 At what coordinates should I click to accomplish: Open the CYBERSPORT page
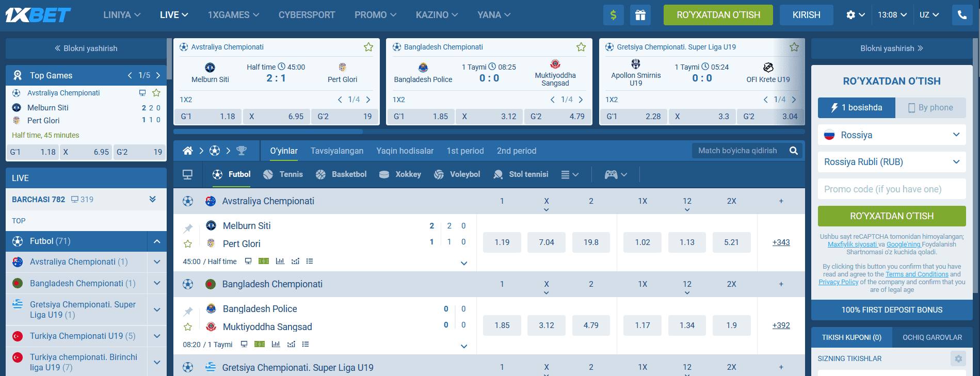point(307,15)
